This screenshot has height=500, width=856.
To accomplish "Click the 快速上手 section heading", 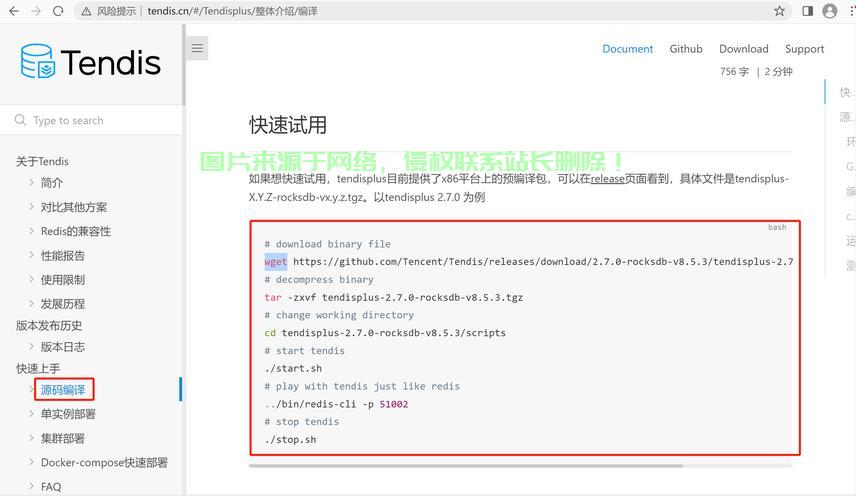I will point(38,368).
